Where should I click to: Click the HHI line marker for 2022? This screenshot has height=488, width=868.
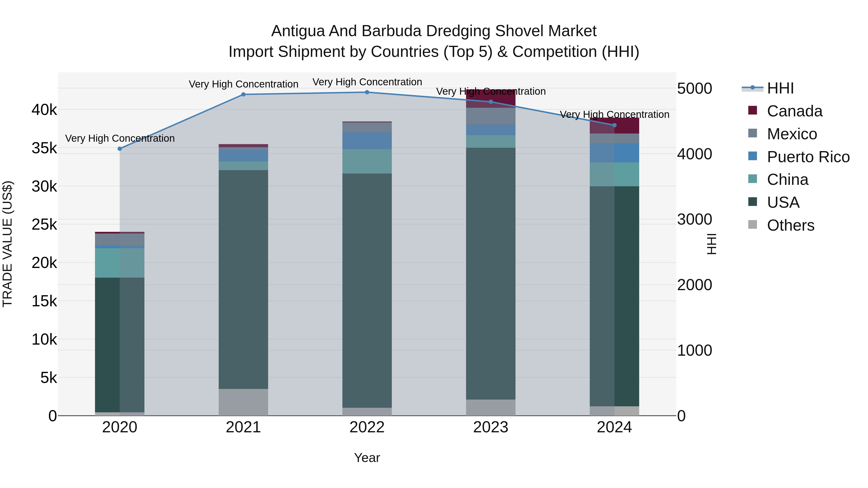click(367, 92)
